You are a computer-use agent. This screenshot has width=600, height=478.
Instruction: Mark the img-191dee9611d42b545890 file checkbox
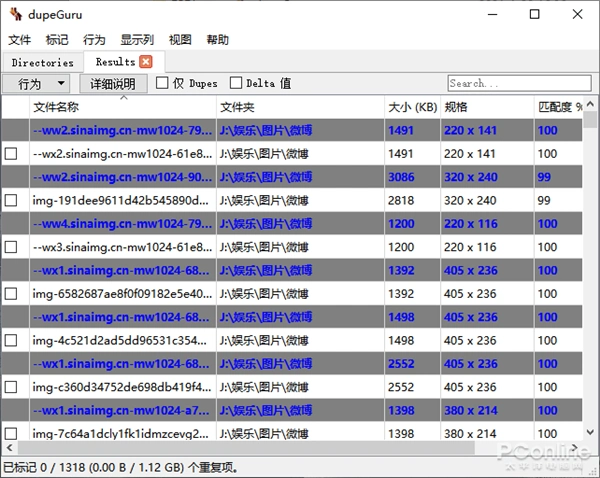[11, 201]
